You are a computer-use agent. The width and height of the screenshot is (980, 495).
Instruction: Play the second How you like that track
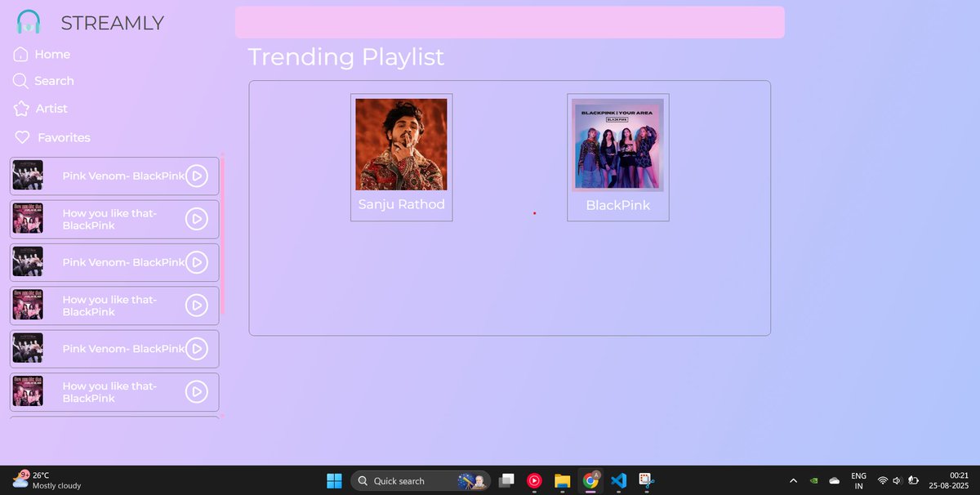click(x=196, y=305)
